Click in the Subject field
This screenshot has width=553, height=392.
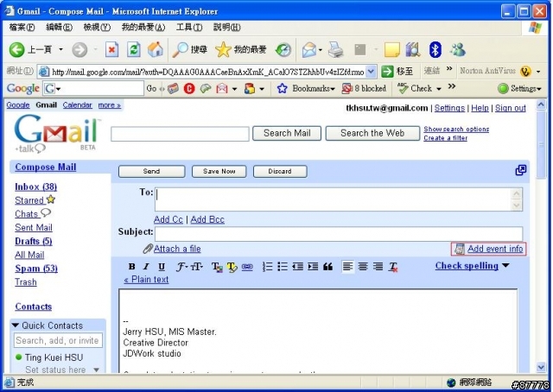[x=339, y=234]
